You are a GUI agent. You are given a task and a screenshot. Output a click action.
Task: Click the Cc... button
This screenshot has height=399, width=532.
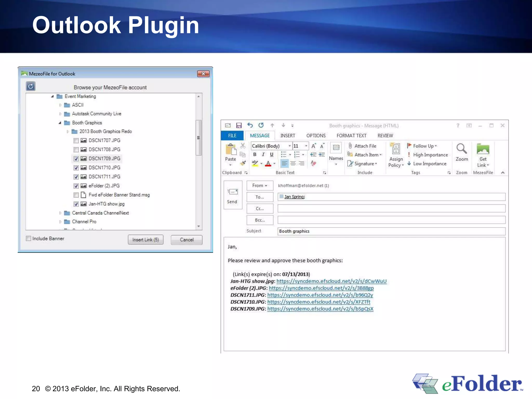click(260, 209)
